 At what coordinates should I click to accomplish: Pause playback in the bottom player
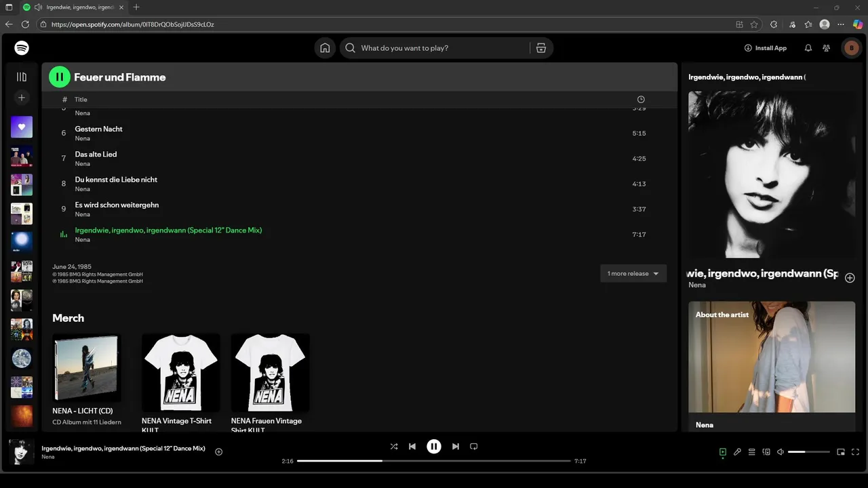(x=434, y=447)
